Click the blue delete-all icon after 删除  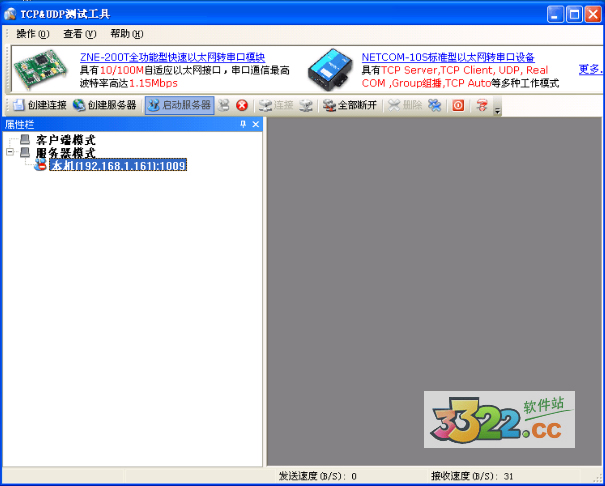click(434, 105)
